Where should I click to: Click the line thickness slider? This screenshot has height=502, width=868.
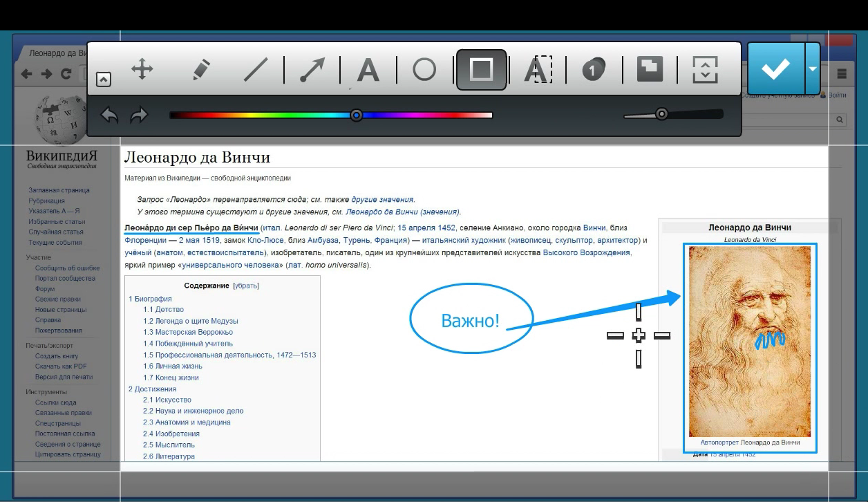coord(673,114)
